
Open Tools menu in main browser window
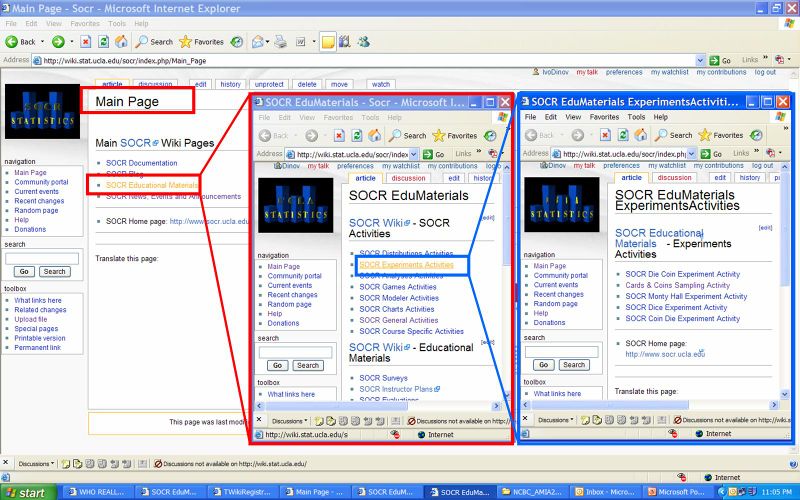point(116,23)
